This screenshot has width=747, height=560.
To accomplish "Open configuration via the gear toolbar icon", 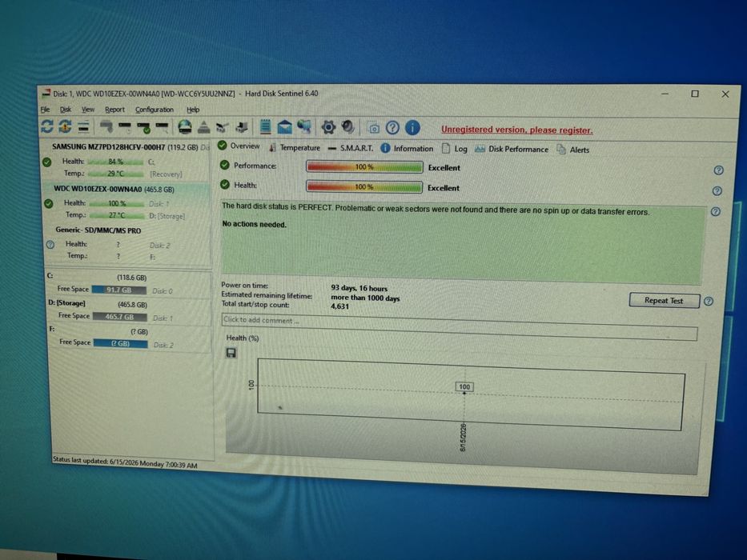I will pyautogui.click(x=328, y=127).
